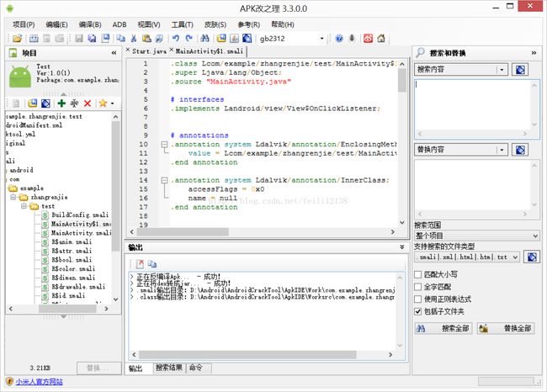Screen dimensions: 547x392
Task: Click the code editor horizontal scrollbar thumb
Action: (182, 232)
